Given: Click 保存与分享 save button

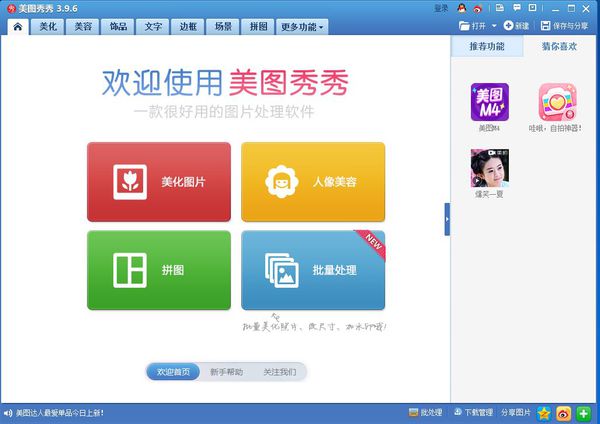Looking at the screenshot, I should [564, 26].
